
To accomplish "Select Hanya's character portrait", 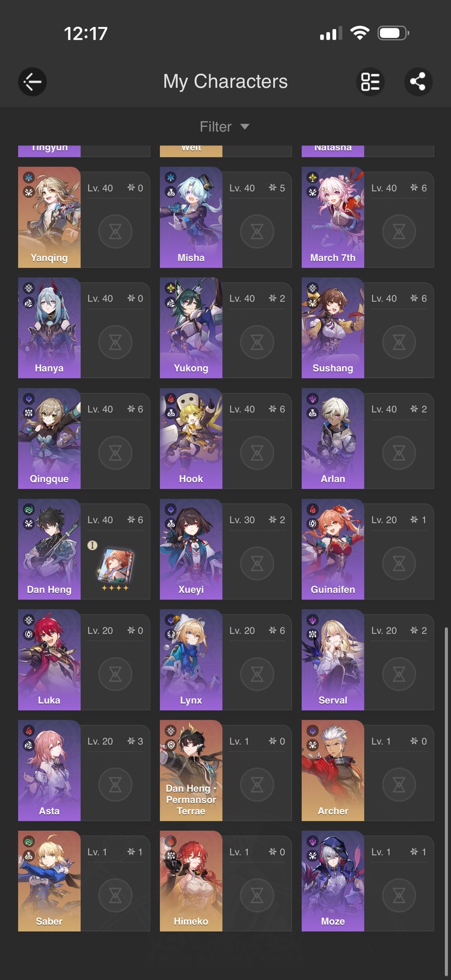I will point(49,328).
